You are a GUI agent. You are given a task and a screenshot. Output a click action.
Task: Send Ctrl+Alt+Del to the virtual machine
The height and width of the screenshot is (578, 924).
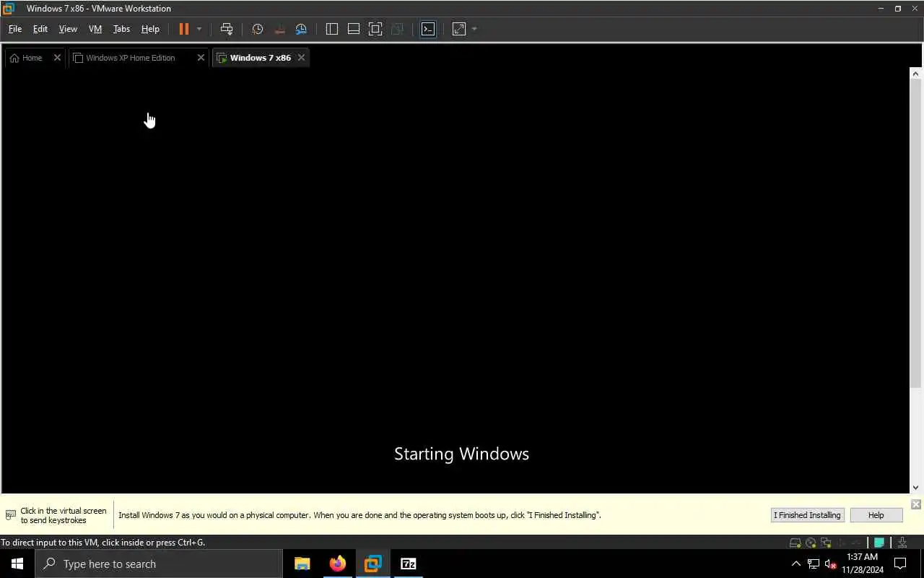227,29
